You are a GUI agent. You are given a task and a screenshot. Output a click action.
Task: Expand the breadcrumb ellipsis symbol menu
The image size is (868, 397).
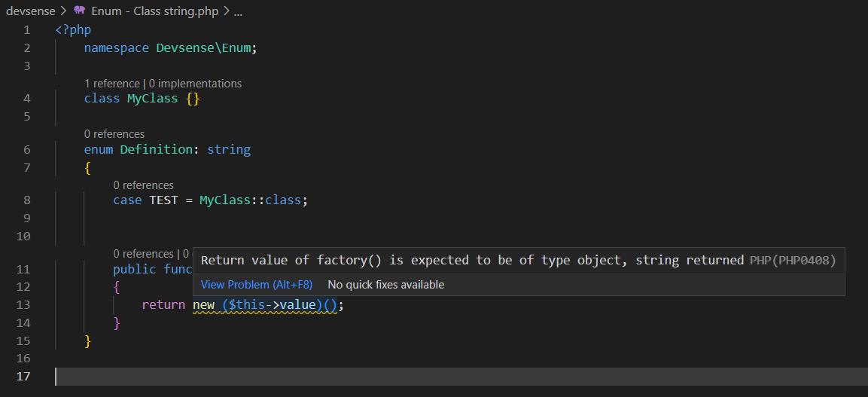pos(238,11)
